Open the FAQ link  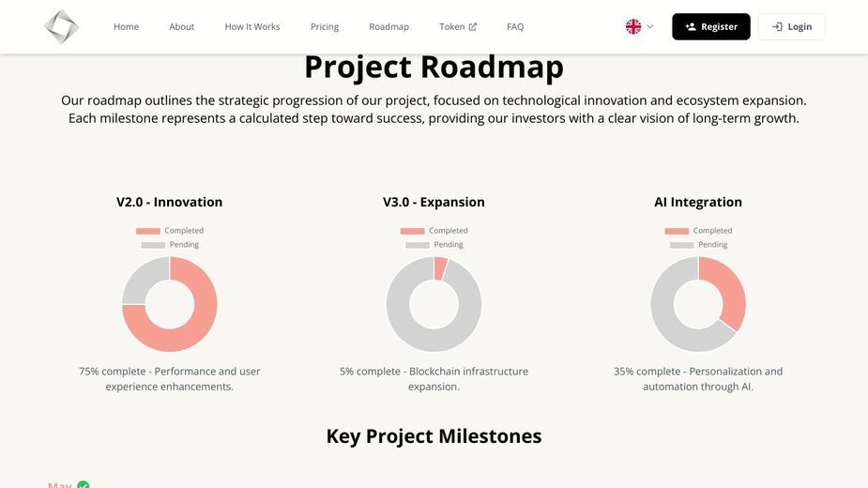515,26
